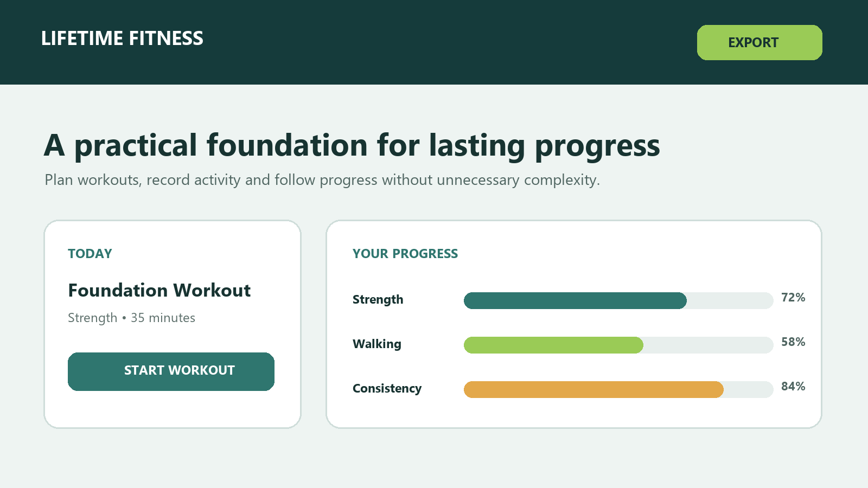Click the Plan workouts description text

click(322, 180)
